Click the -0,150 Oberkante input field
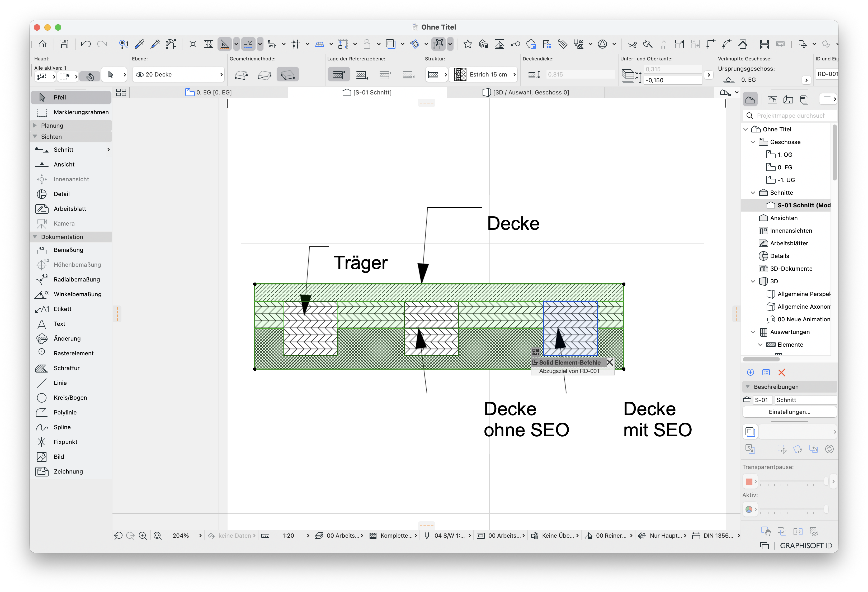Image resolution: width=868 pixels, height=592 pixels. [x=673, y=80]
